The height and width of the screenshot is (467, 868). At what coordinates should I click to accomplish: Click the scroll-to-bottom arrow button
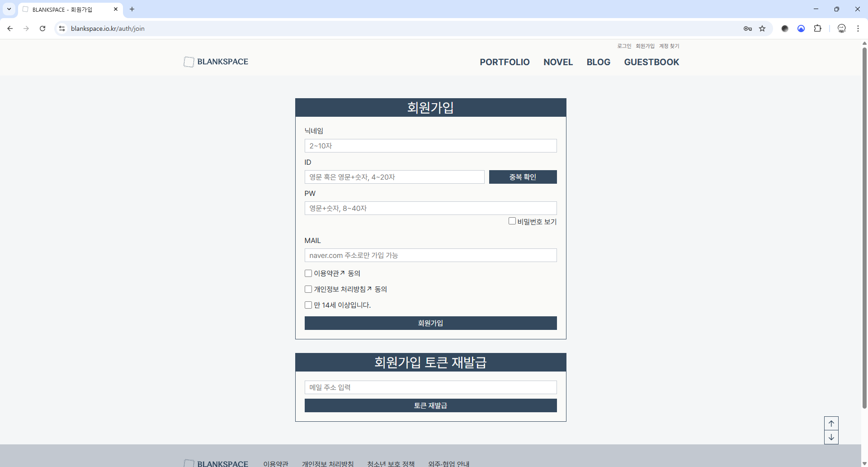[x=831, y=437]
